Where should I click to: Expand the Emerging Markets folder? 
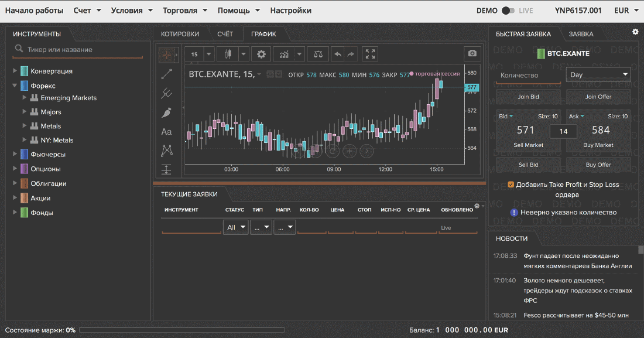(x=24, y=97)
